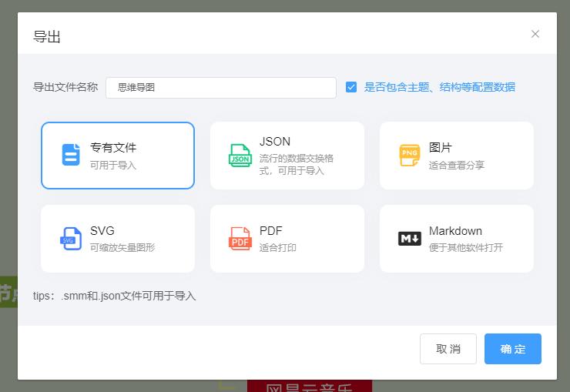
Task: Click the 流行的数据交换格式 description
Action: point(297,164)
